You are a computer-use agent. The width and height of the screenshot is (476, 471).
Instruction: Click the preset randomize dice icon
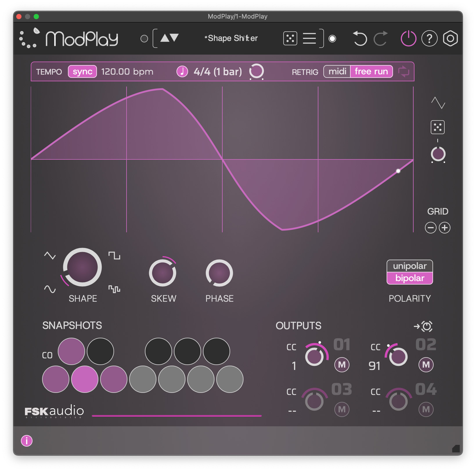point(290,38)
